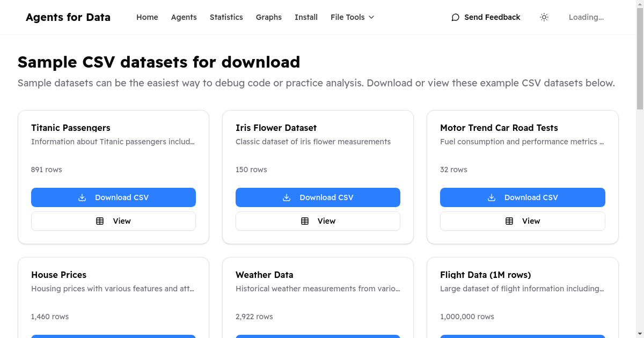
Task: Toggle light/dark theme with sun icon
Action: (x=544, y=17)
